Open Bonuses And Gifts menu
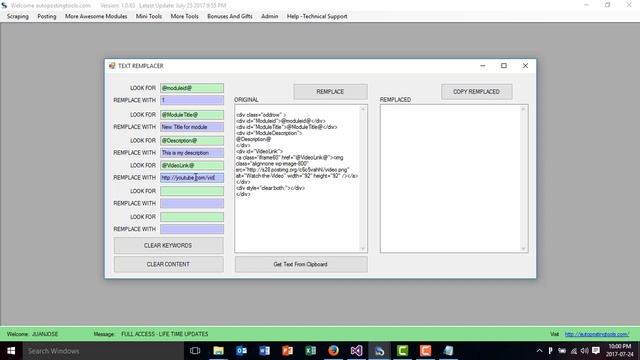Screen dimensions: 640x360 pos(230,16)
